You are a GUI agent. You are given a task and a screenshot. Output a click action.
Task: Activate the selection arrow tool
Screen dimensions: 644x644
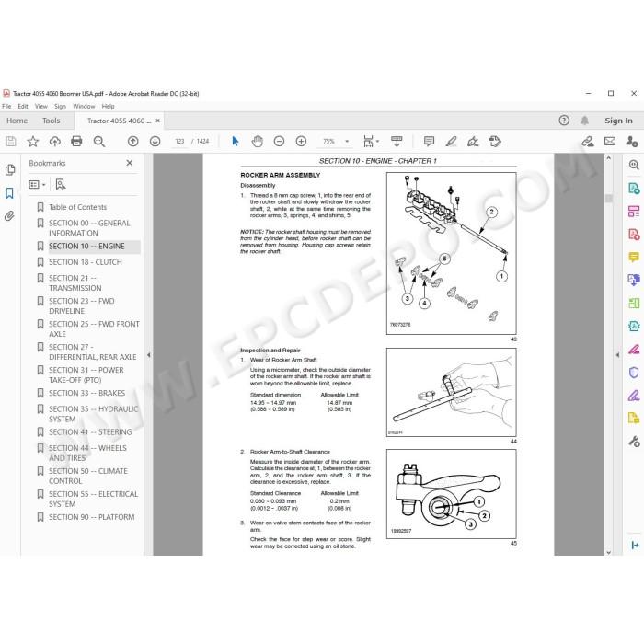pos(235,142)
